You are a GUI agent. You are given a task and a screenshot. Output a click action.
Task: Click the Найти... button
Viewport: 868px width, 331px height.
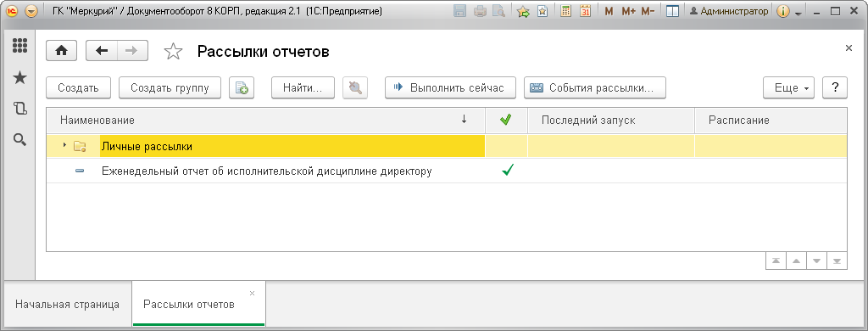click(x=303, y=87)
